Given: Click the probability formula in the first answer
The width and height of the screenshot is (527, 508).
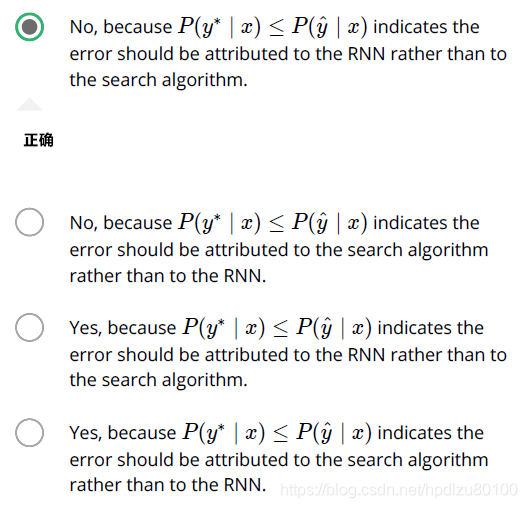Looking at the screenshot, I should 273,27.
